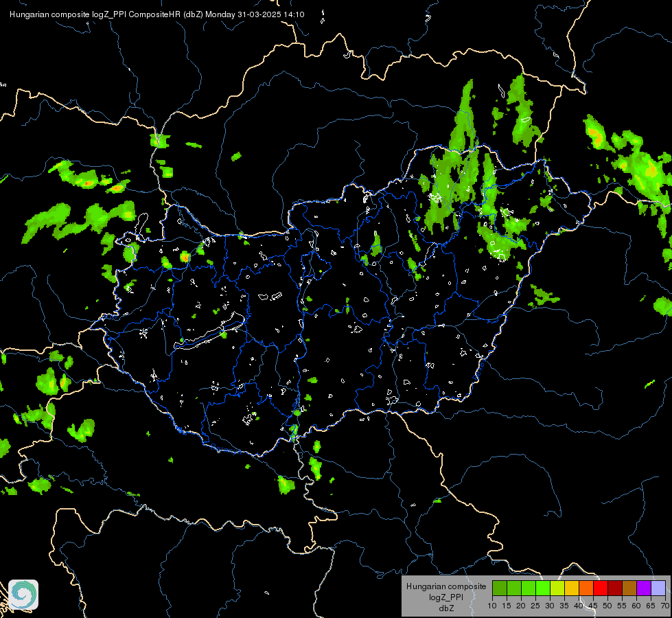Click the '40' legend scale value
This screenshot has width=672, height=618.
point(579,606)
